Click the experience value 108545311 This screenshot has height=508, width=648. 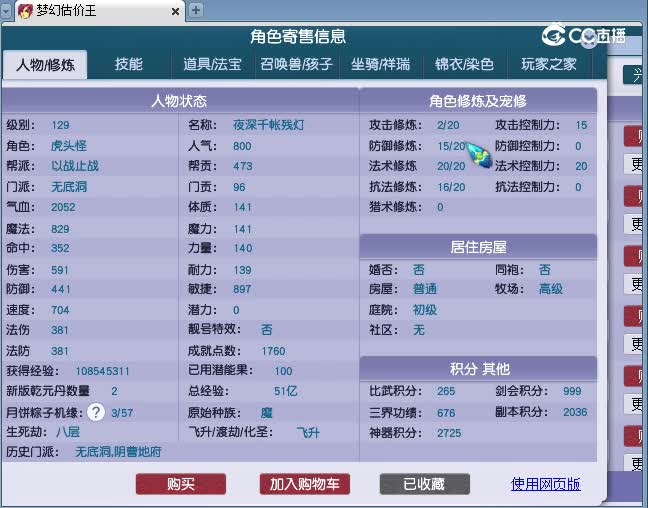(x=102, y=371)
